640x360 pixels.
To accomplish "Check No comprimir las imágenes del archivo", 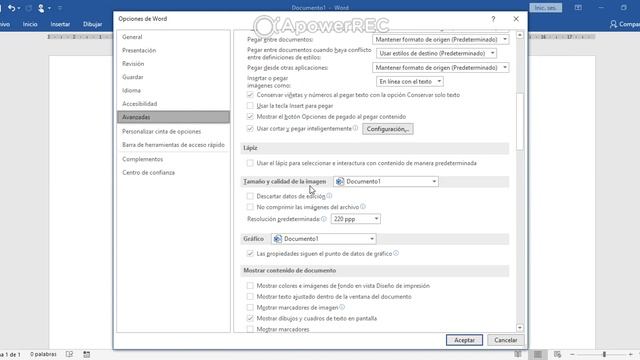I will coord(250,207).
